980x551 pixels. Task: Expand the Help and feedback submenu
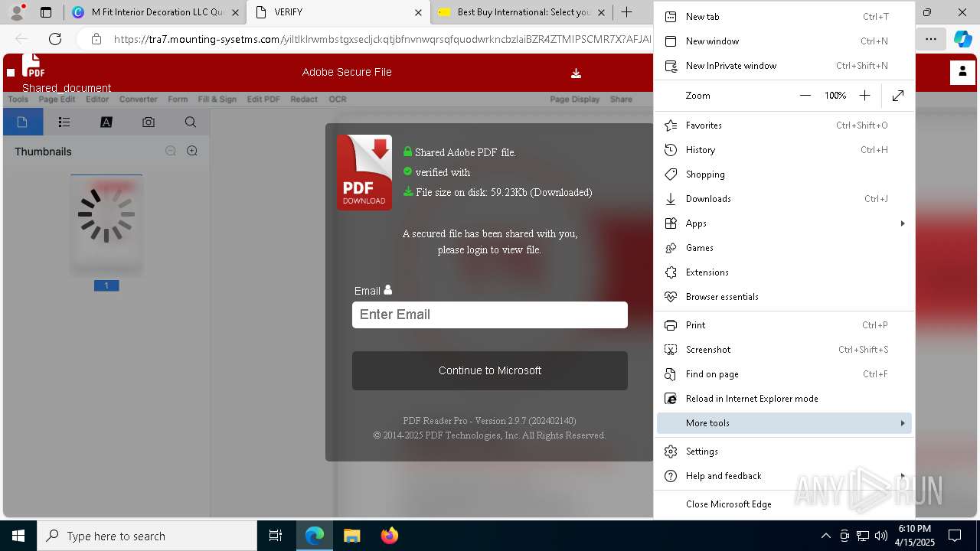click(x=784, y=476)
